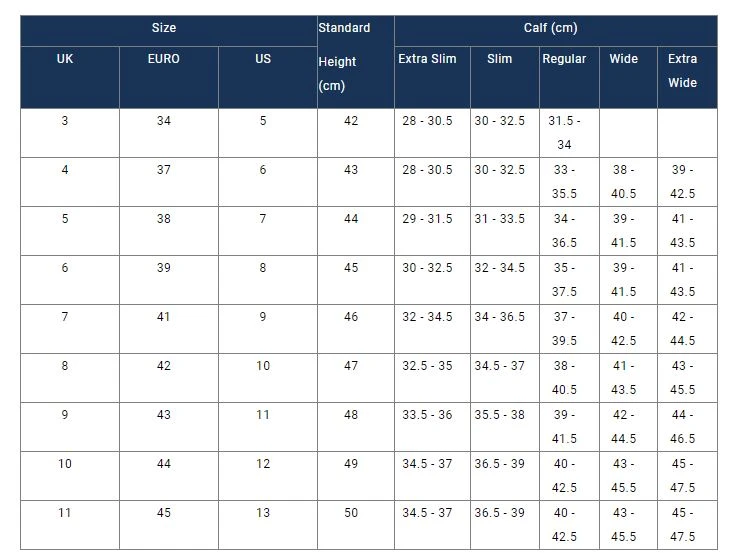
Task: Click the EURO size 37 cell
Action: 164,170
